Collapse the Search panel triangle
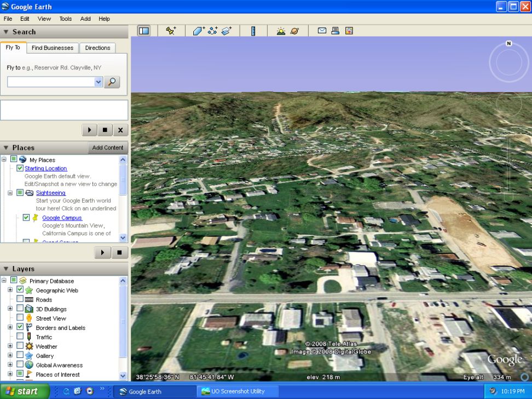The width and height of the screenshot is (532, 399). tap(6, 32)
